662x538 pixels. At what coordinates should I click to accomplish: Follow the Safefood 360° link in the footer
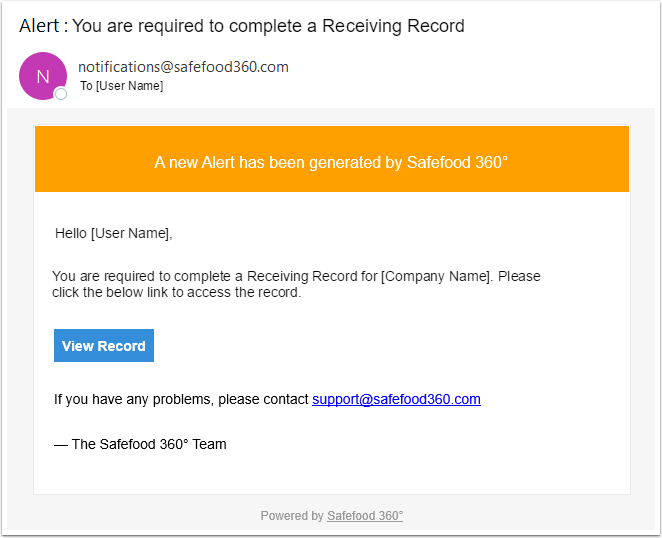[x=365, y=516]
